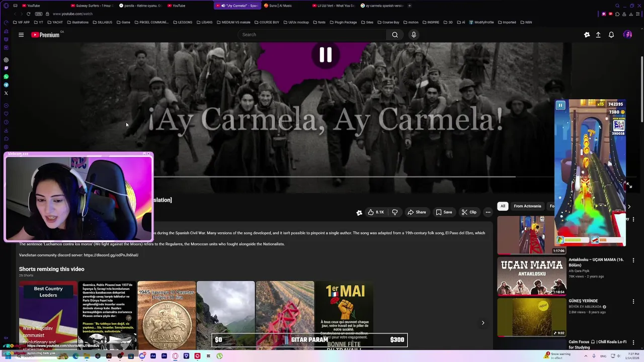The height and width of the screenshot is (362, 644).
Task: Open channel membership join icon near like
Action: click(x=359, y=213)
